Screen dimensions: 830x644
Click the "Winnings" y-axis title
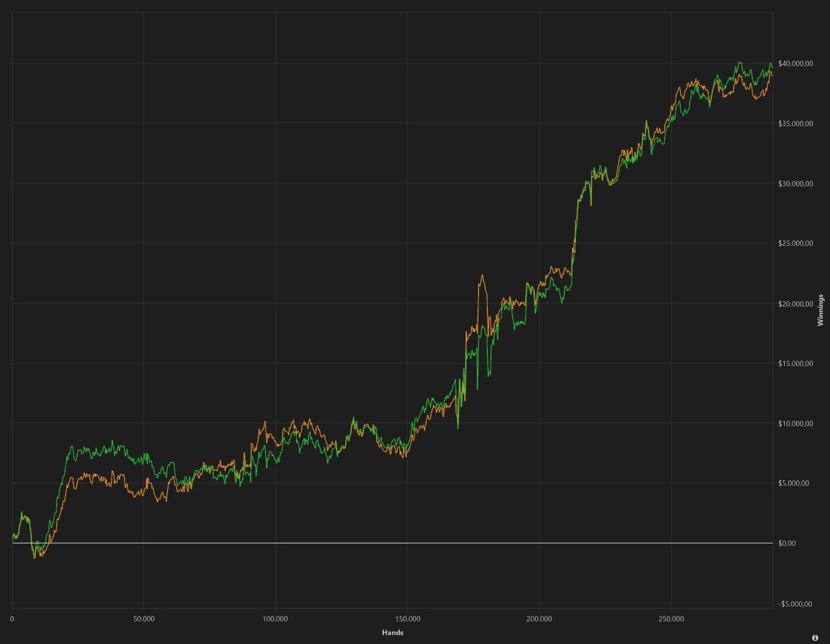pos(820,310)
